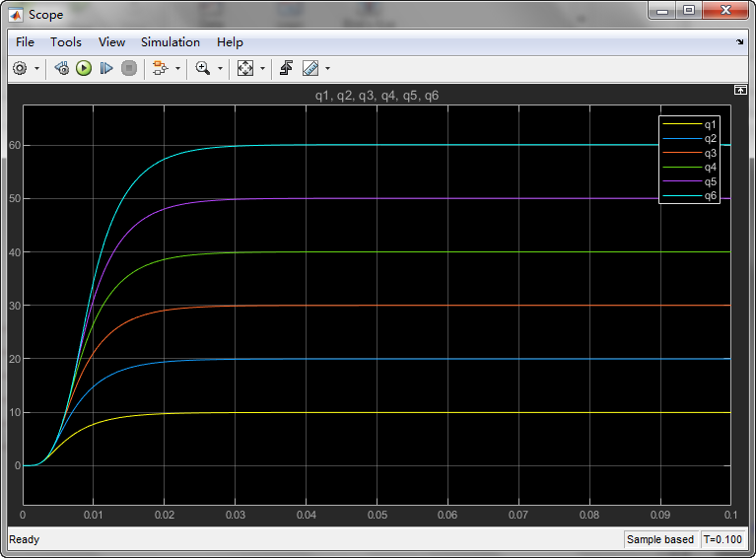Click the Stop simulation button

tap(129, 68)
